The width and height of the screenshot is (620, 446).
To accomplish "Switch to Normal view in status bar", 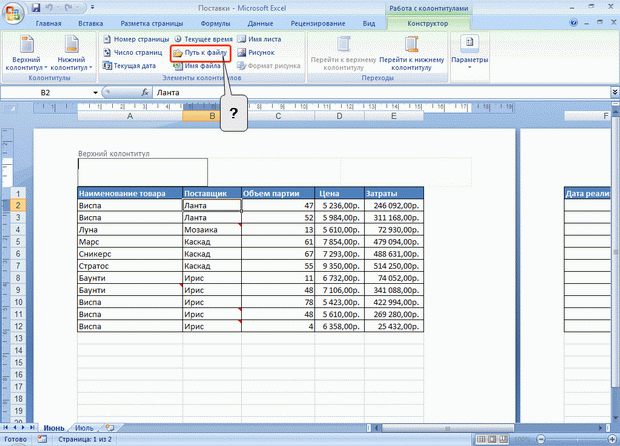I will [481, 439].
